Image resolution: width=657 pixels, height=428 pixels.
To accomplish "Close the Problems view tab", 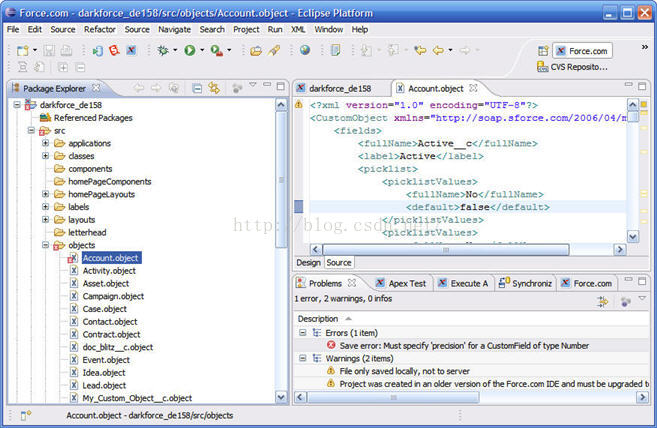I will click(x=352, y=283).
